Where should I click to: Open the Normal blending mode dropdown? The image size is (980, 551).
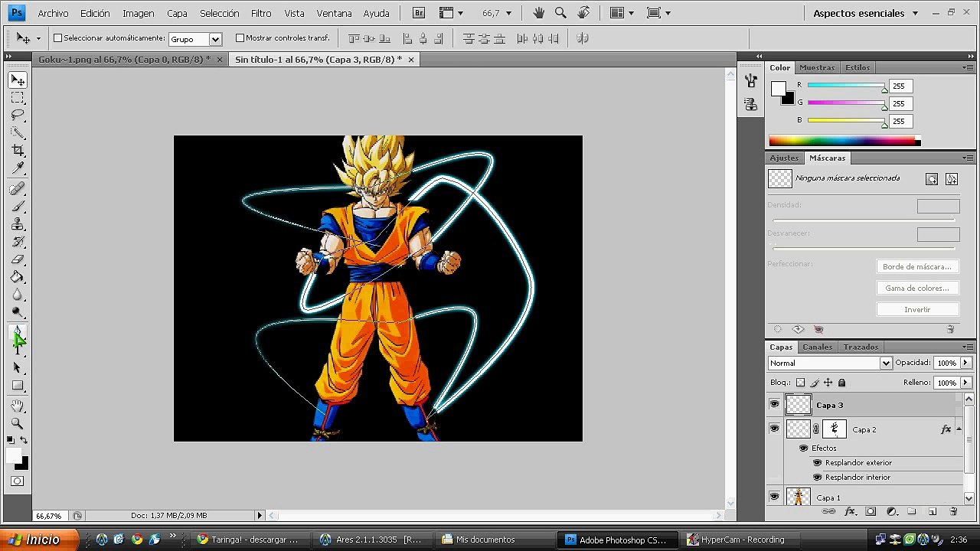[x=830, y=363]
